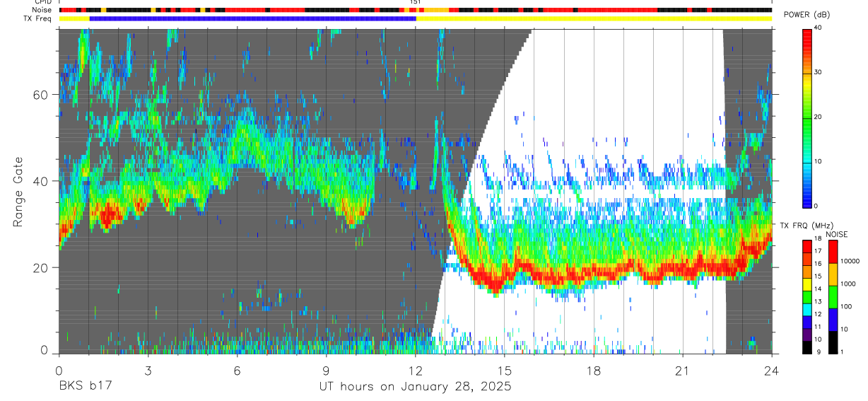This screenshot has width=868, height=401.
Task: Click x-axis tick label '21'
Action: click(x=683, y=371)
